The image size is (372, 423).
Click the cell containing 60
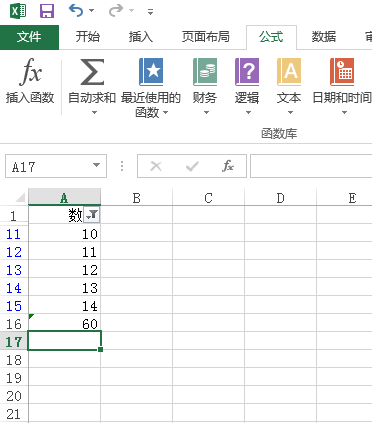(64, 324)
